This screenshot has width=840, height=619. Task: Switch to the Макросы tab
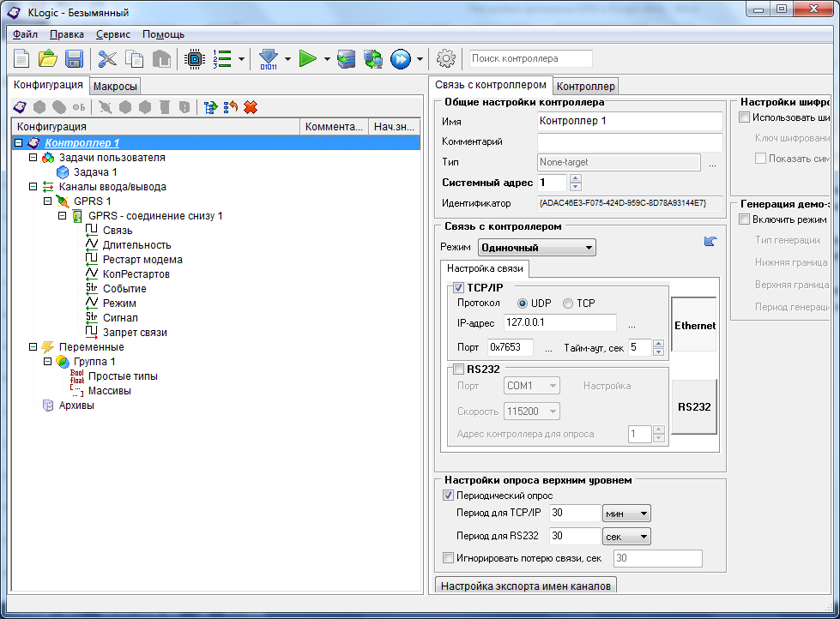(115, 87)
